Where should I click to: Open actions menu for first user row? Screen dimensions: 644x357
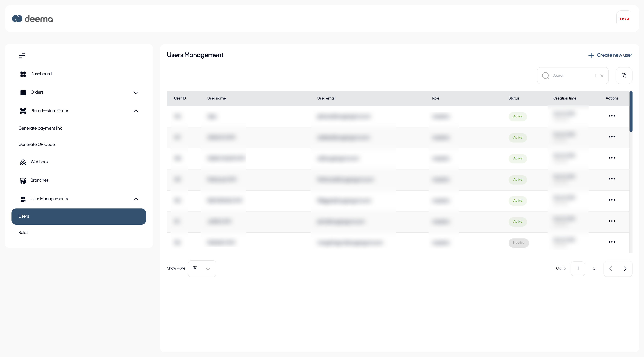(611, 116)
